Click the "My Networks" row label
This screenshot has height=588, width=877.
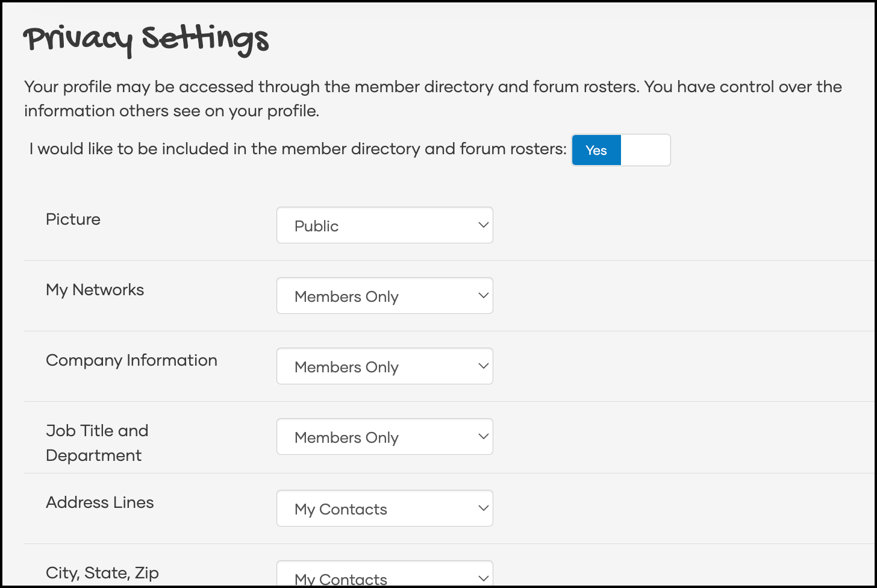pos(95,290)
